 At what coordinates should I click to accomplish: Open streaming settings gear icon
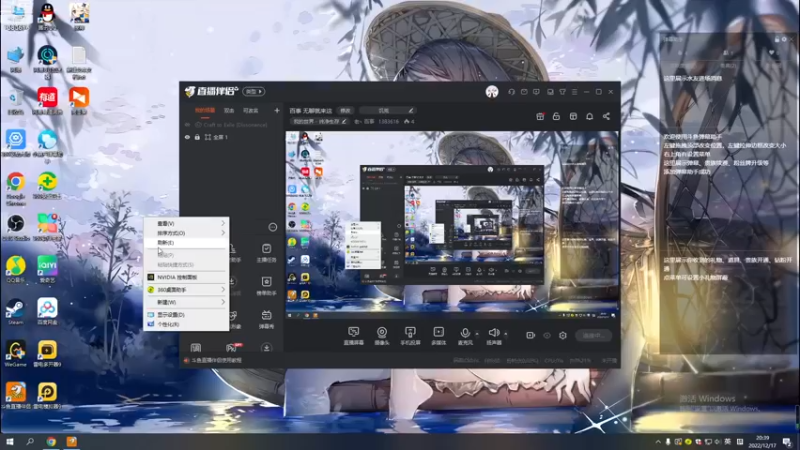click(563, 335)
